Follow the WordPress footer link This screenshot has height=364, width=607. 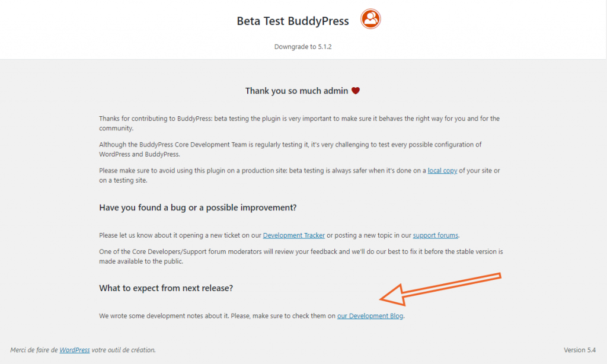tap(74, 350)
